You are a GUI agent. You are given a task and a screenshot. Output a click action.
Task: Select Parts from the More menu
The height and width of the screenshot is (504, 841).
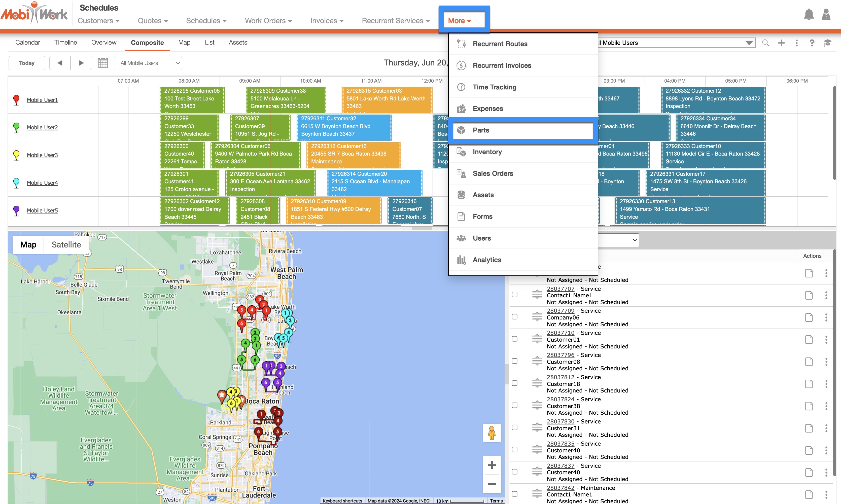pyautogui.click(x=481, y=130)
